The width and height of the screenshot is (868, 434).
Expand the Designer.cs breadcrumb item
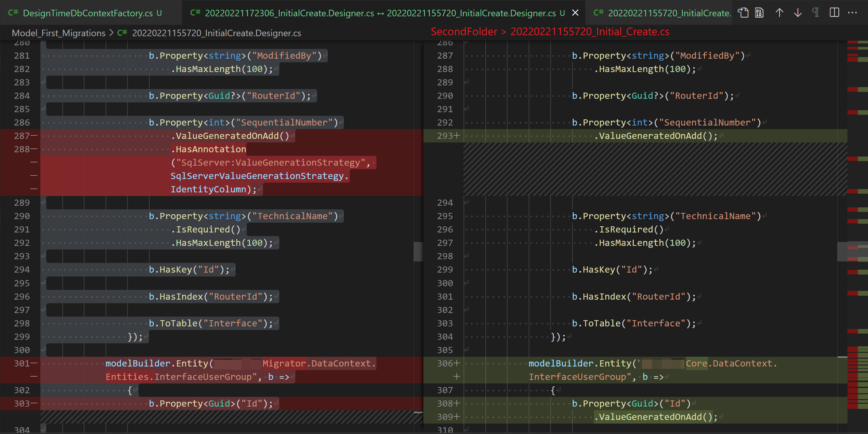217,33
